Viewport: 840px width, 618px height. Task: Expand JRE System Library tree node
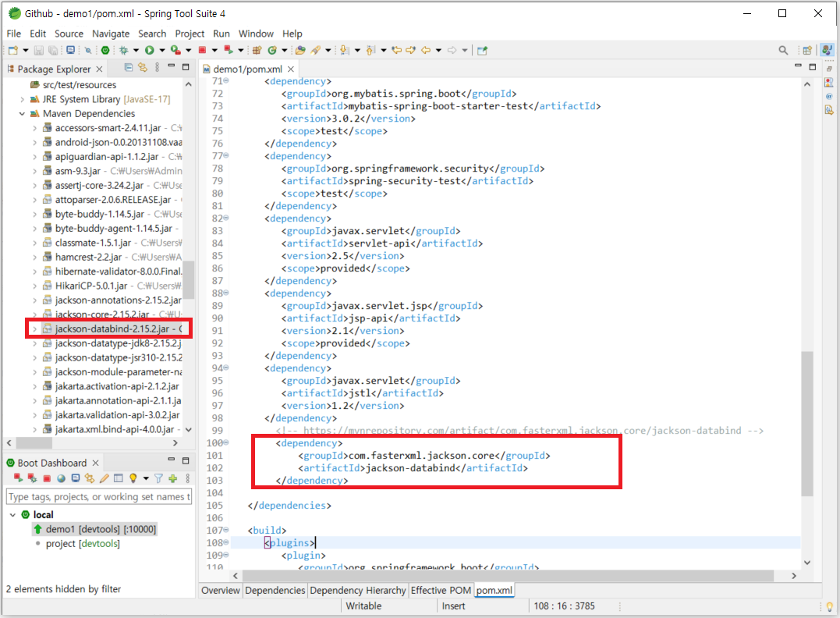pos(22,99)
